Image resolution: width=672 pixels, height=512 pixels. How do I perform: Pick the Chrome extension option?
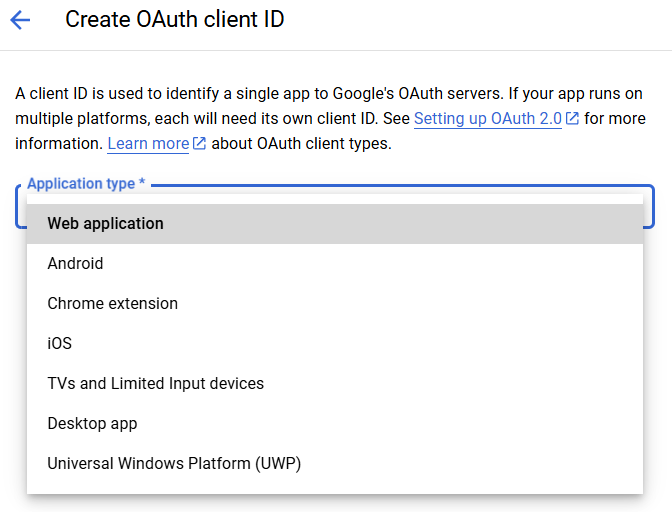(x=112, y=304)
